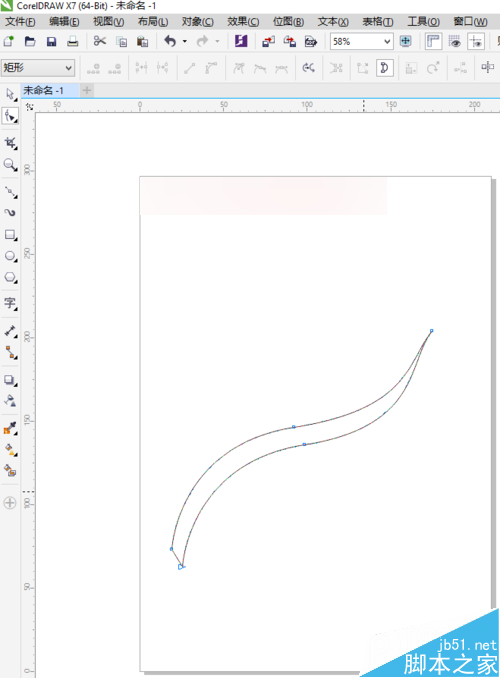This screenshot has width=500, height=678.
Task: Click the Export icon
Action: [289, 42]
